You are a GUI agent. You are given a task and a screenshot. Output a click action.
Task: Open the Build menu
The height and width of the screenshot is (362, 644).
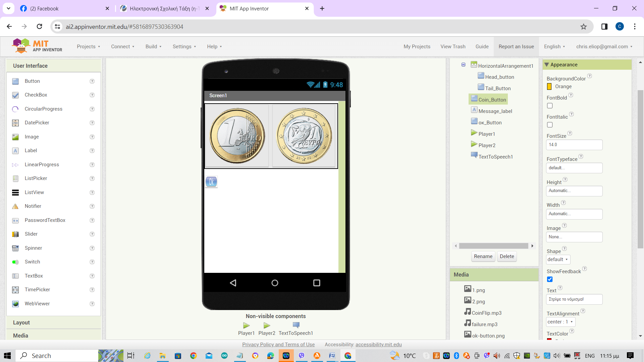[154, 47]
